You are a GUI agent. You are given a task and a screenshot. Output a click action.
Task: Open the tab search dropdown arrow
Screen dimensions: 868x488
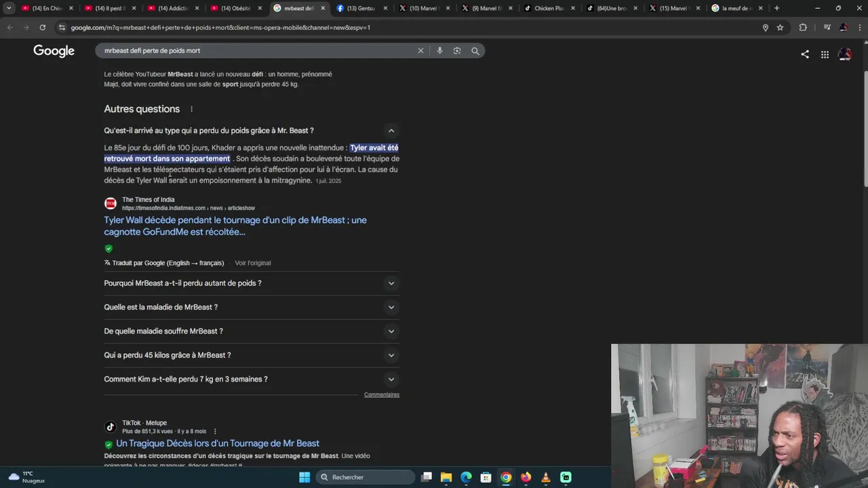[9, 8]
